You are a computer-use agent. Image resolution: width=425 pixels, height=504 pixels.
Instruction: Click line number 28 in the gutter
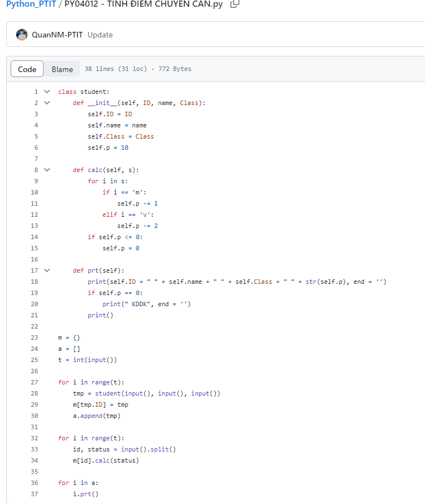click(x=35, y=393)
